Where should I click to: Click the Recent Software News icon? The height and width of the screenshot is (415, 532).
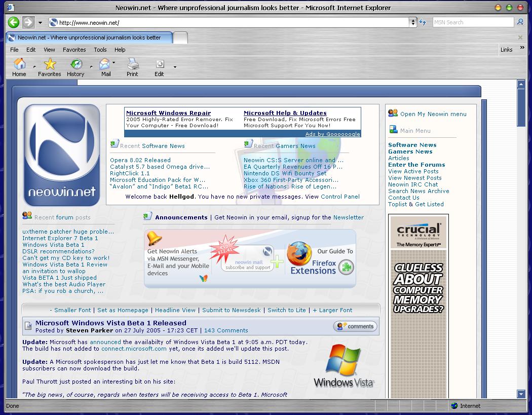tap(115, 144)
